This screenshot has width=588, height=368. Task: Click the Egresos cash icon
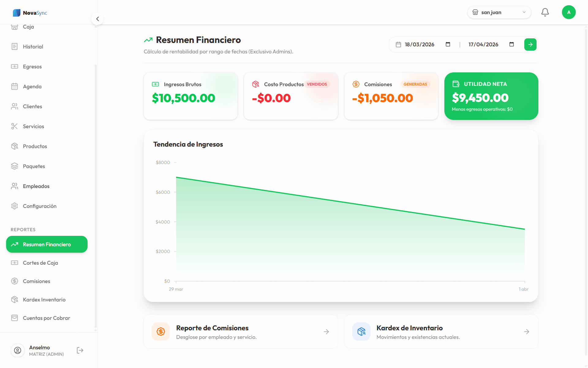(x=14, y=67)
